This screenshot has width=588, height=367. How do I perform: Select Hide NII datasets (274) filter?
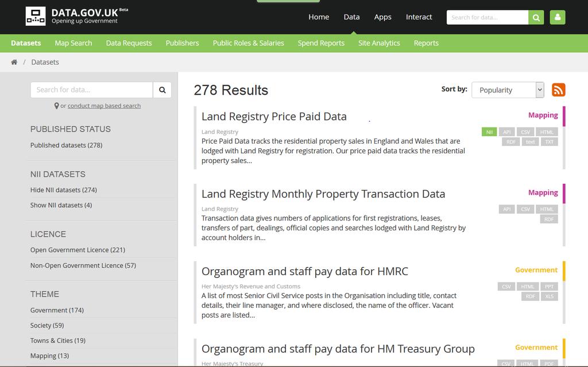click(x=64, y=190)
